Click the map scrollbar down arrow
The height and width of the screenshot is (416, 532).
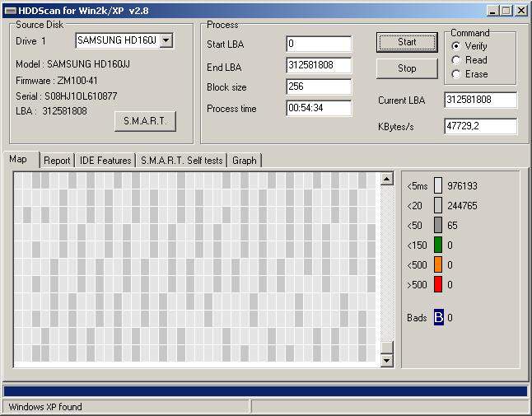coord(387,360)
